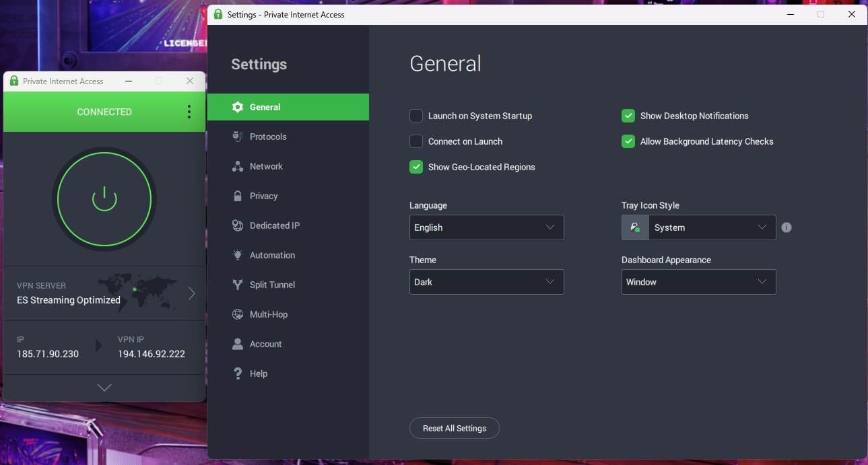Click the Split Tunnel fork icon
This screenshot has height=465, width=868.
pos(237,285)
